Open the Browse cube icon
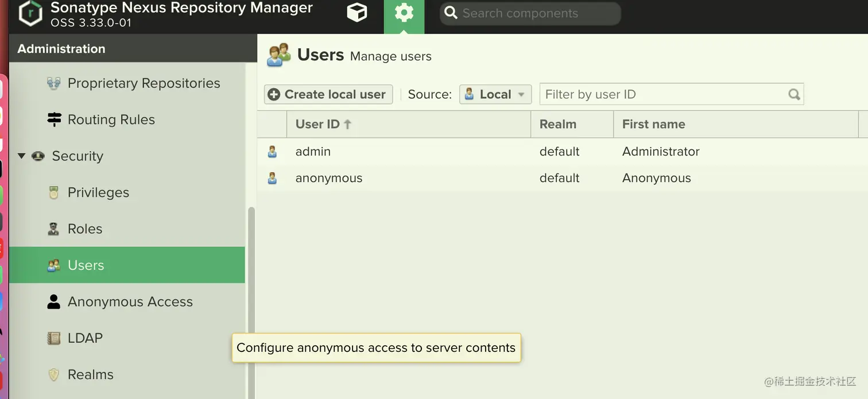The width and height of the screenshot is (868, 399). point(356,13)
